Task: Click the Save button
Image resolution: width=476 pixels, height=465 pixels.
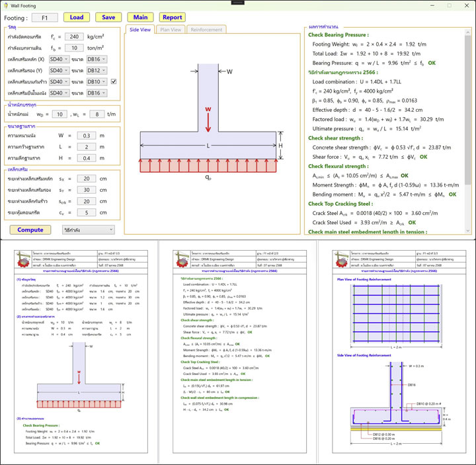Action: click(x=108, y=17)
